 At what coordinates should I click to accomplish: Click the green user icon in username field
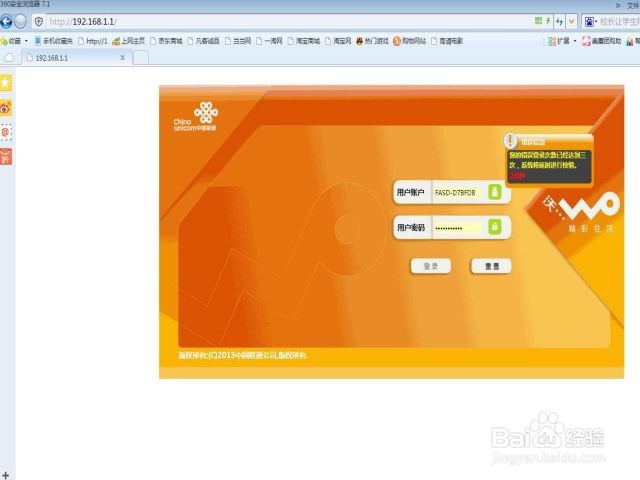point(495,191)
